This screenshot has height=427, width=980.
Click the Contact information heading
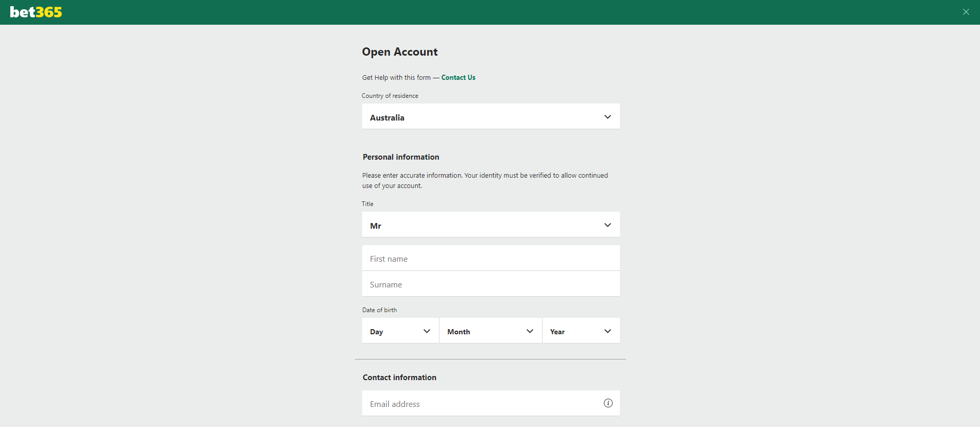pyautogui.click(x=399, y=378)
